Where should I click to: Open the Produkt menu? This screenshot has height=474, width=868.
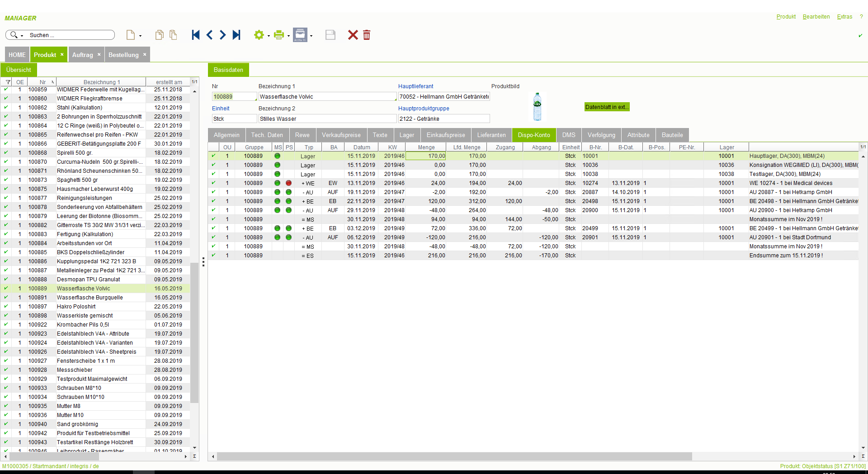point(786,17)
